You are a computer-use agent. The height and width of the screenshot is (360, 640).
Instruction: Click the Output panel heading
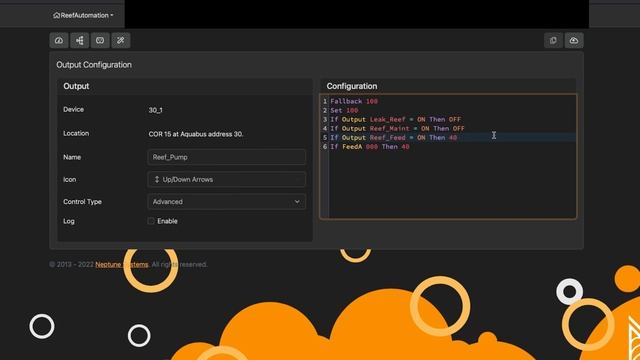(x=76, y=86)
